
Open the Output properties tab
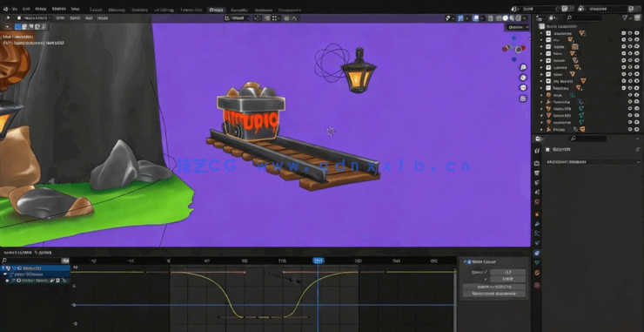537,173
